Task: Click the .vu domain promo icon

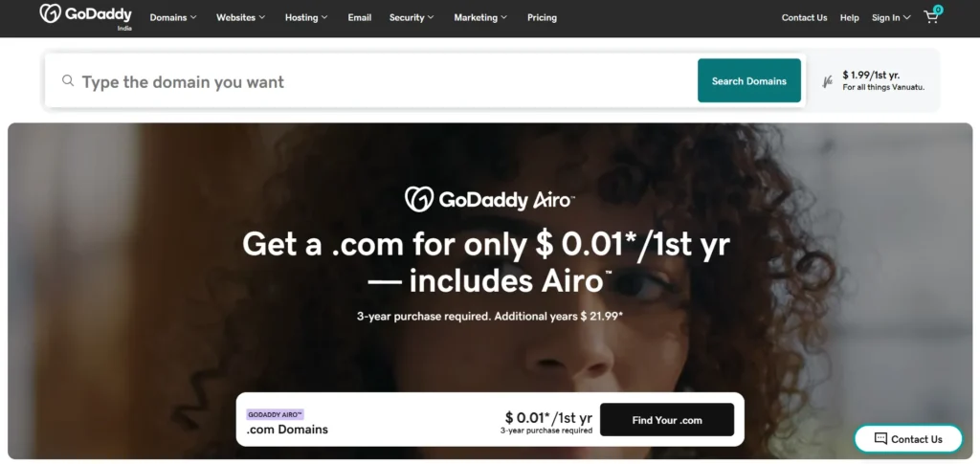Action: (x=828, y=81)
